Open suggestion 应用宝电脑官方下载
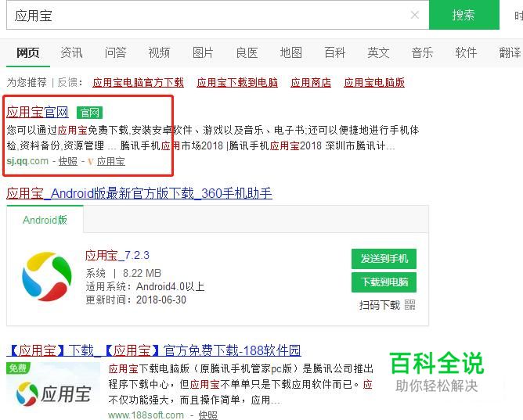Viewport: 523px width, 420px height. click(138, 83)
